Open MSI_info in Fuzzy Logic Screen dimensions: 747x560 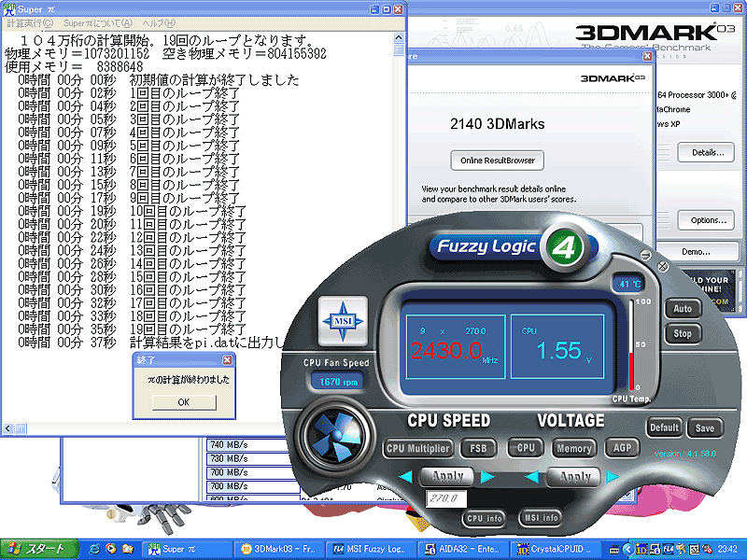541,518
